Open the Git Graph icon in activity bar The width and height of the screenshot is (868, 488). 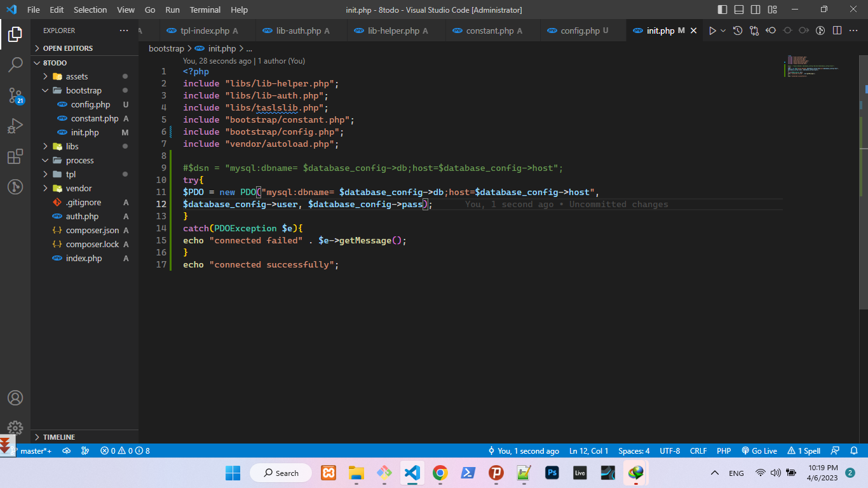click(x=15, y=187)
